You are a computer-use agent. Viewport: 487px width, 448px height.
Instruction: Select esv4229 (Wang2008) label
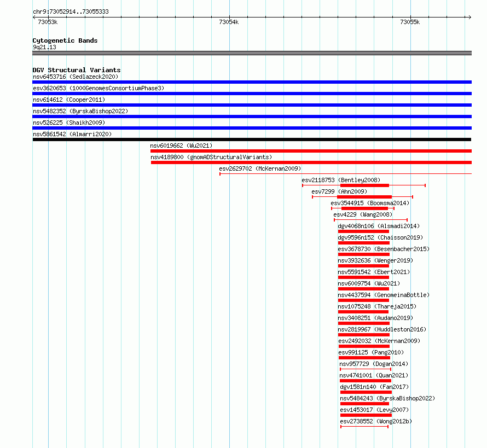363,214
